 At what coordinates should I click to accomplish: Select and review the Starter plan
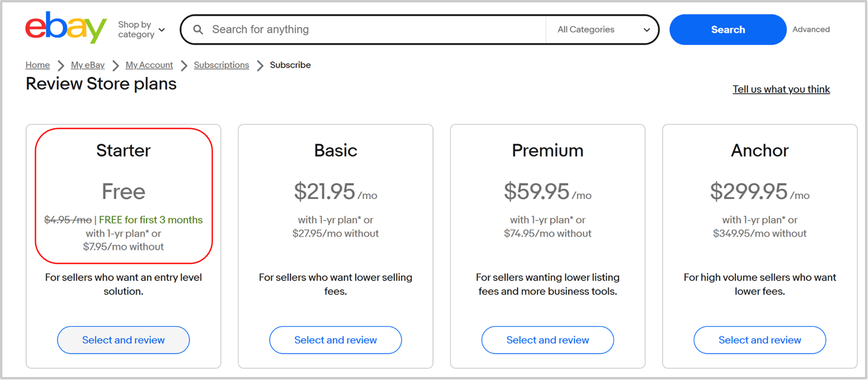click(123, 340)
